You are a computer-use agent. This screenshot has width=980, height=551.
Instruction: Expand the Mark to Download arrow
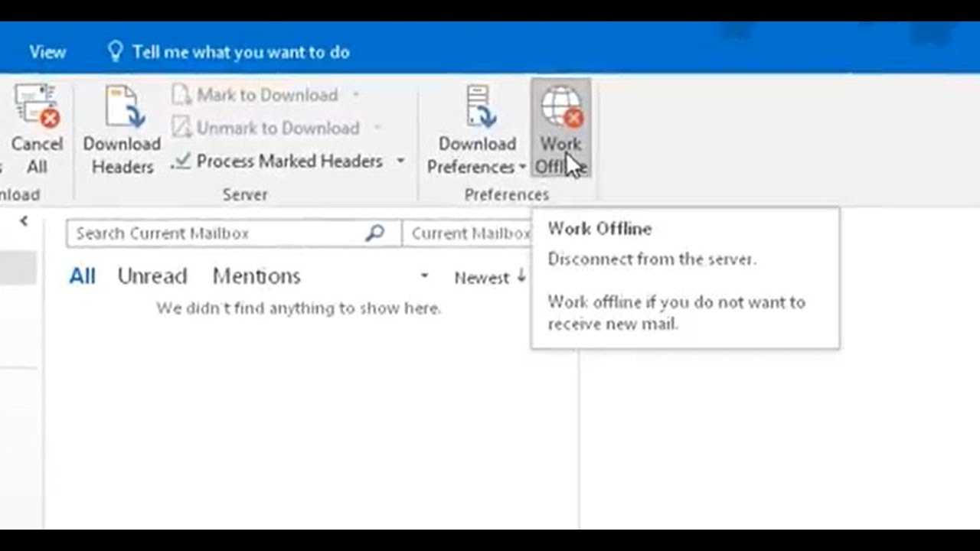pos(355,95)
